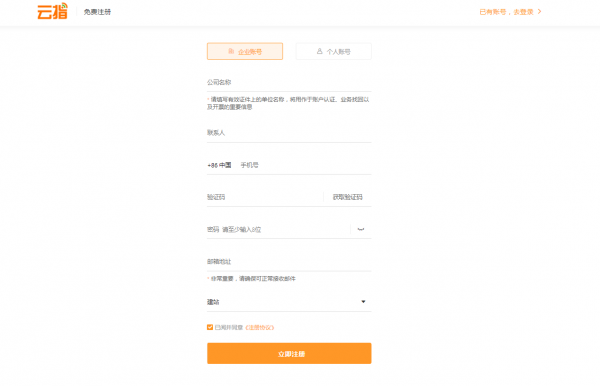Click the 验证码 input field
Viewport: 600px width, 386px height.
pos(264,197)
